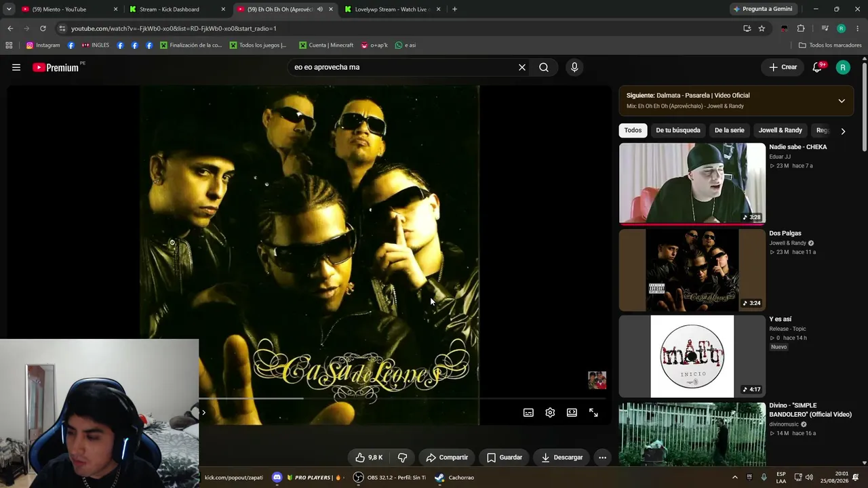The width and height of the screenshot is (868, 488).
Task: Open Chrome extensions puzzle icon
Action: click(801, 28)
